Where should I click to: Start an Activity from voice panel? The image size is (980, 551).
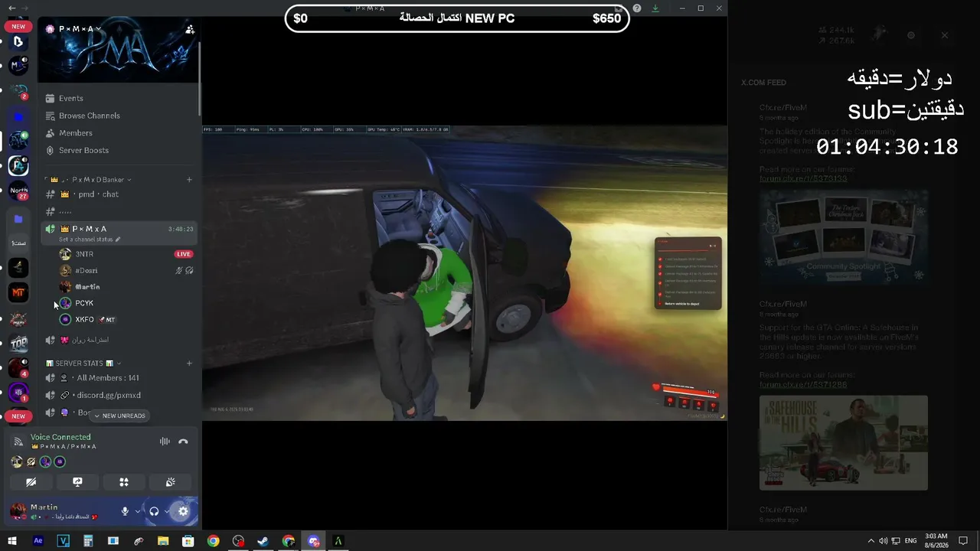pyautogui.click(x=124, y=482)
